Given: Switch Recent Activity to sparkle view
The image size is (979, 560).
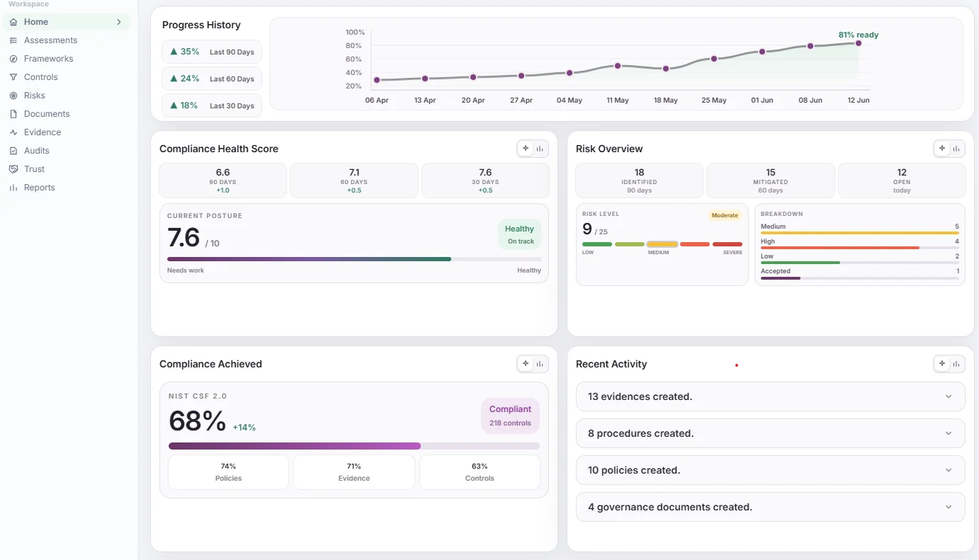Looking at the screenshot, I should pyautogui.click(x=941, y=363).
